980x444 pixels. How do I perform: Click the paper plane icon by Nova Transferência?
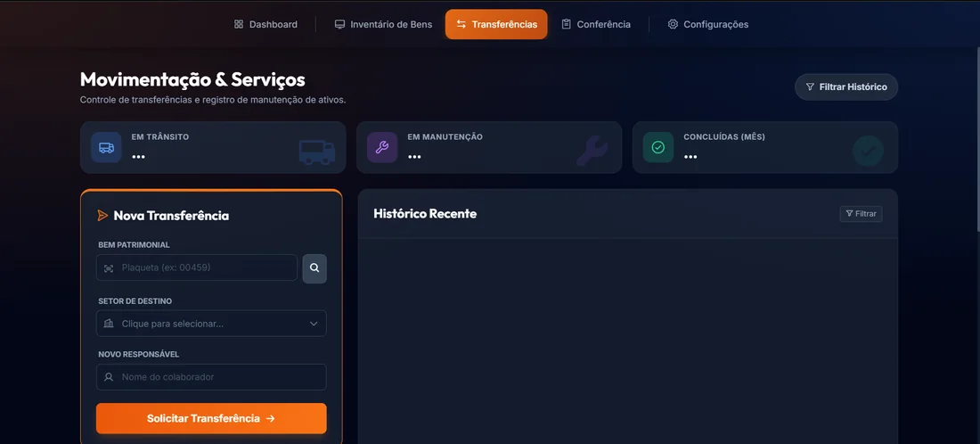pyautogui.click(x=102, y=215)
